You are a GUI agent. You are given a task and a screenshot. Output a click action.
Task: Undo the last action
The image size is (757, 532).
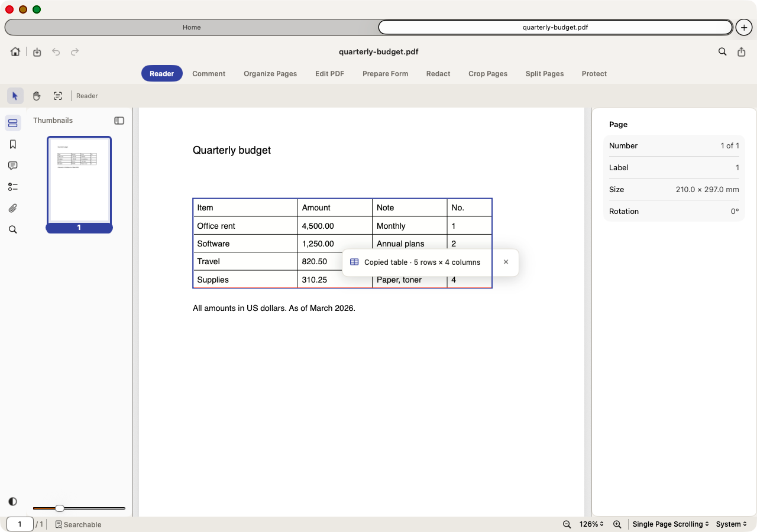pyautogui.click(x=56, y=52)
